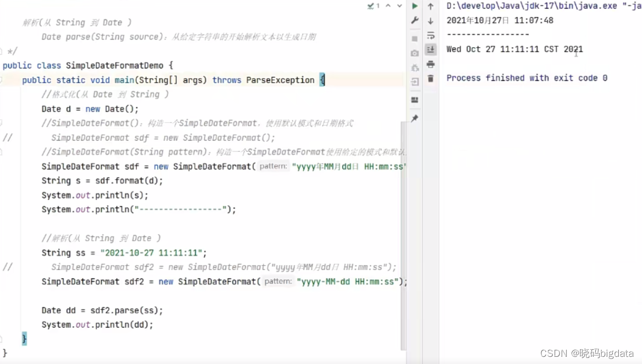Viewport: 642px width, 364px height.
Task: Click "String s = sdf.format(d);" line
Action: 102,180
